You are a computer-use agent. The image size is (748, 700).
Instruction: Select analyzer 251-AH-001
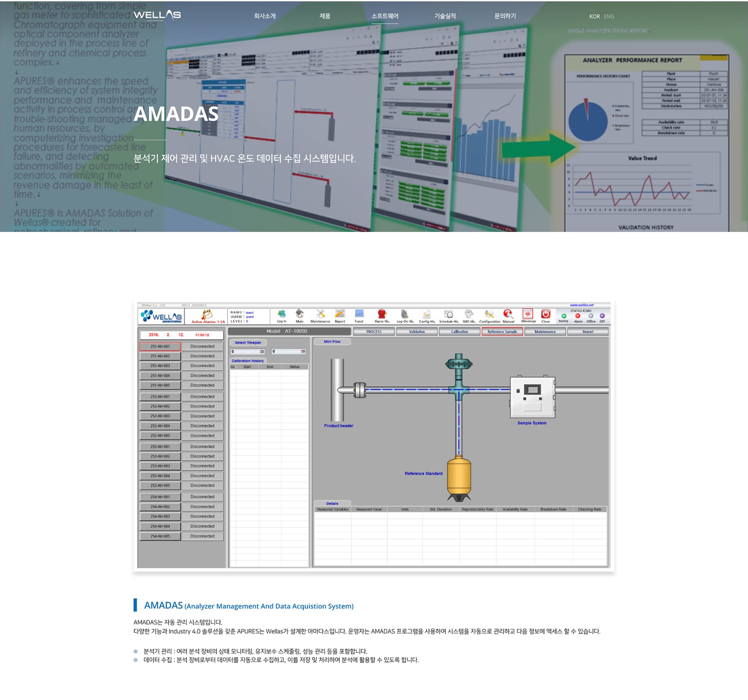[160, 346]
